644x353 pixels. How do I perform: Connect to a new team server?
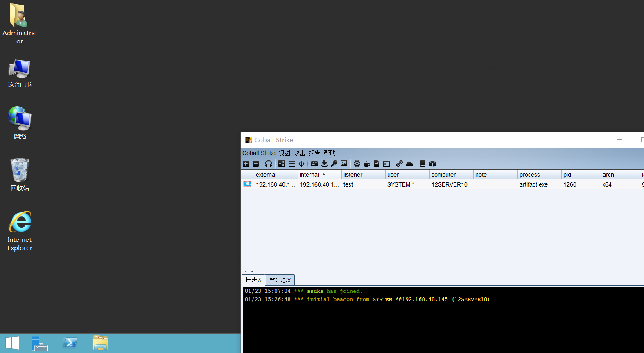click(x=246, y=164)
